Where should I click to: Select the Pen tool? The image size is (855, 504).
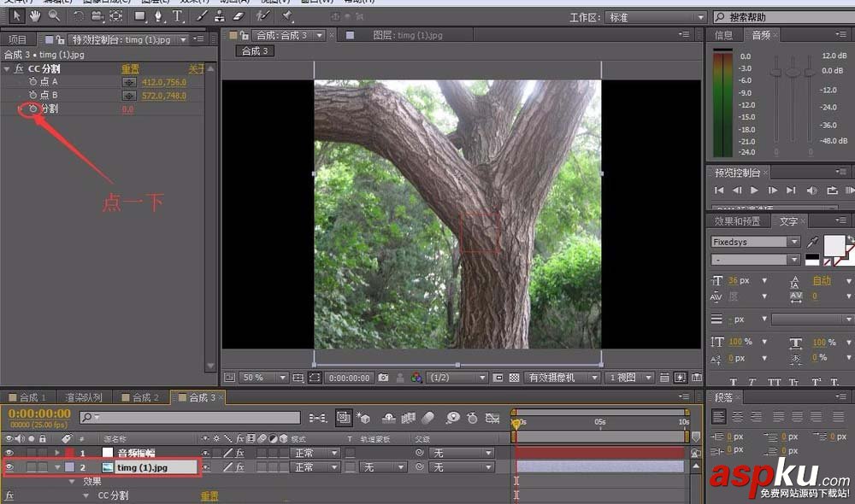pos(158,16)
